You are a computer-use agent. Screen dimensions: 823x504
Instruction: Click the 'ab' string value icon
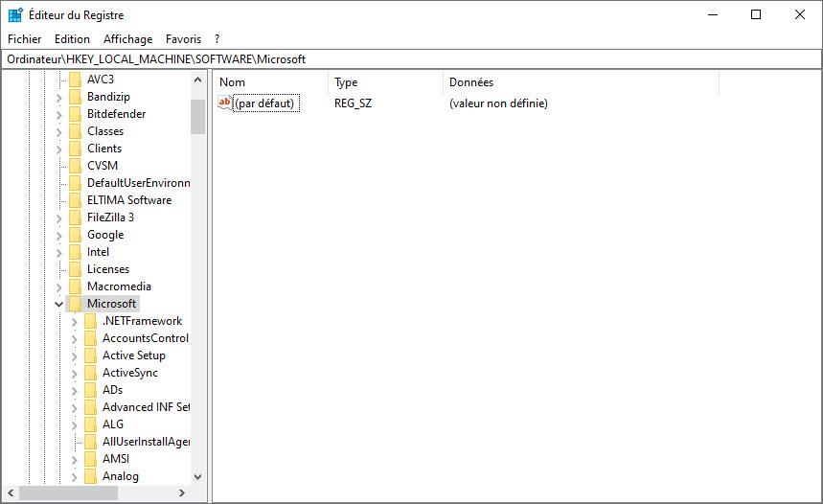pos(224,103)
